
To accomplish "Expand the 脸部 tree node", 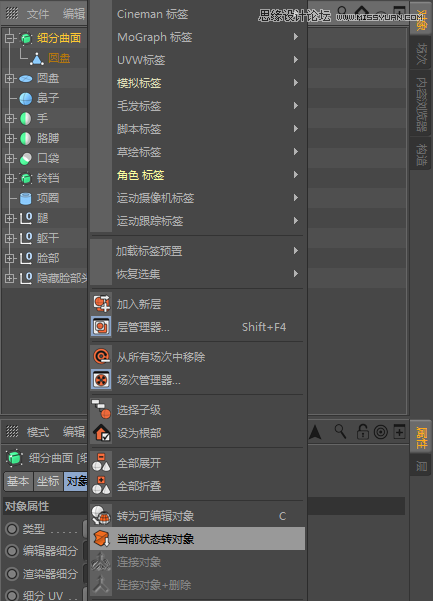I will point(10,258).
